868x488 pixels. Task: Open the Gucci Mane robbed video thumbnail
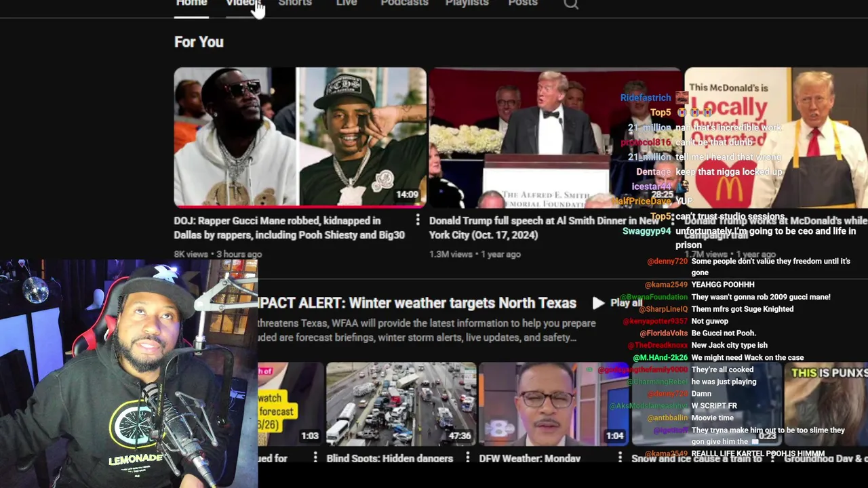[x=300, y=137]
